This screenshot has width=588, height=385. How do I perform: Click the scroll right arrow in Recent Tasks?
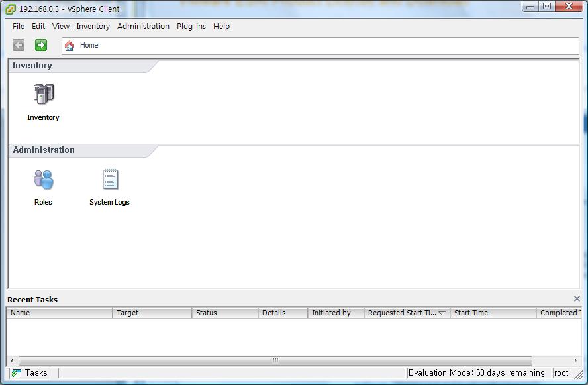click(575, 361)
